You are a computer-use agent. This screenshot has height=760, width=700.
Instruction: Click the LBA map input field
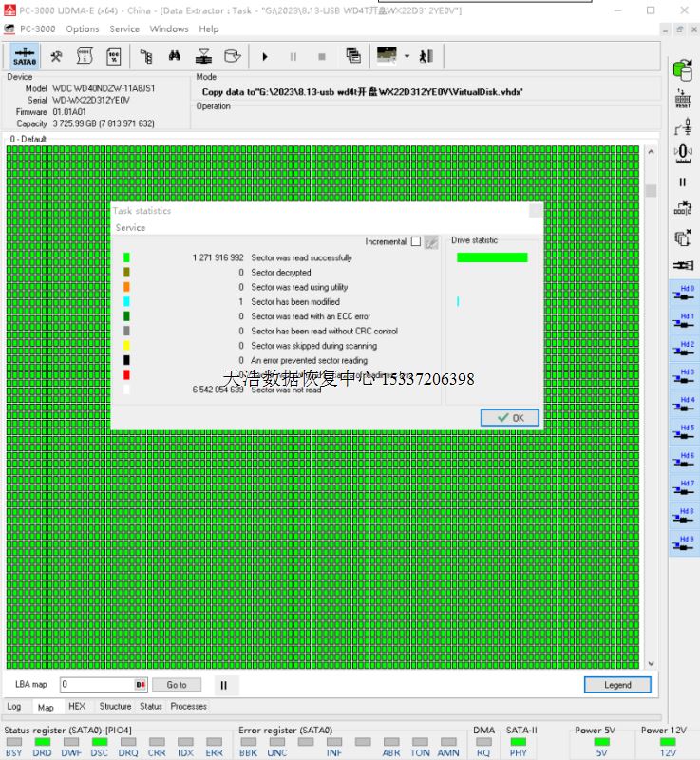tap(97, 685)
